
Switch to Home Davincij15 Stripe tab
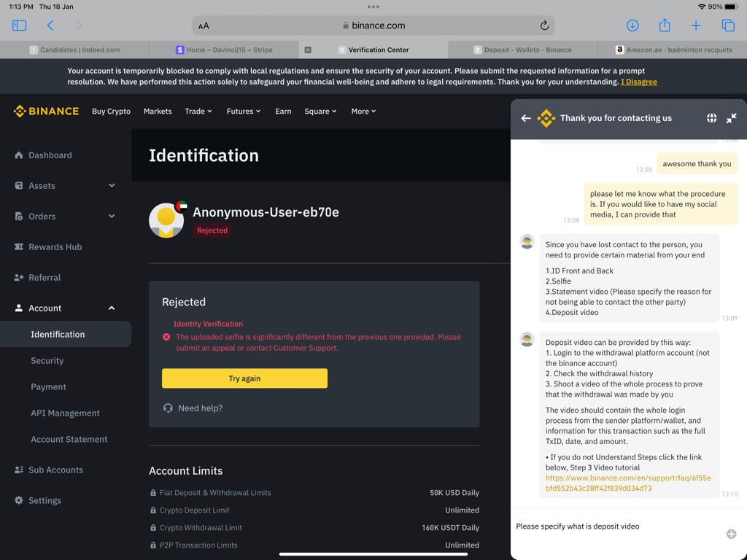[x=224, y=50]
